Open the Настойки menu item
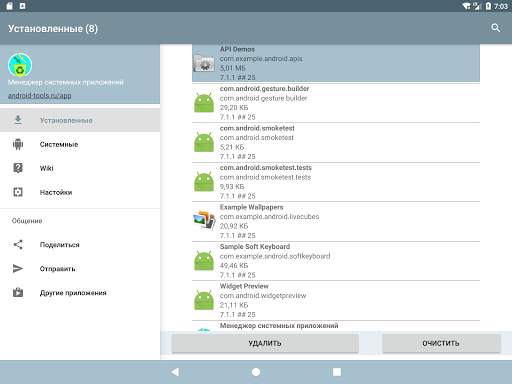Viewport: 512px width, 384px height. (x=80, y=192)
